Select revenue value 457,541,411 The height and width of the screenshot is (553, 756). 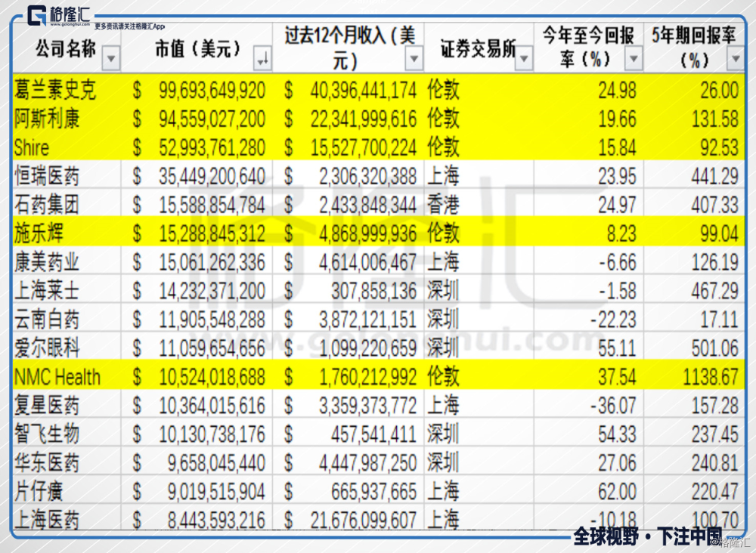pyautogui.click(x=374, y=434)
